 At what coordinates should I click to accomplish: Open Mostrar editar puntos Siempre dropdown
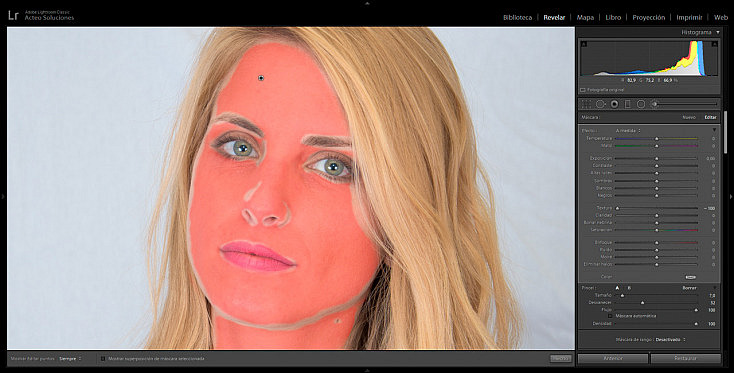tap(70, 358)
